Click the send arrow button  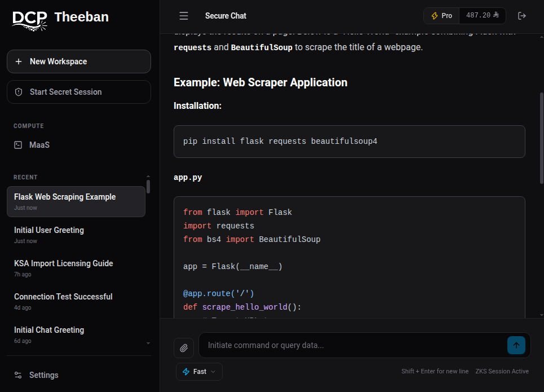(516, 345)
